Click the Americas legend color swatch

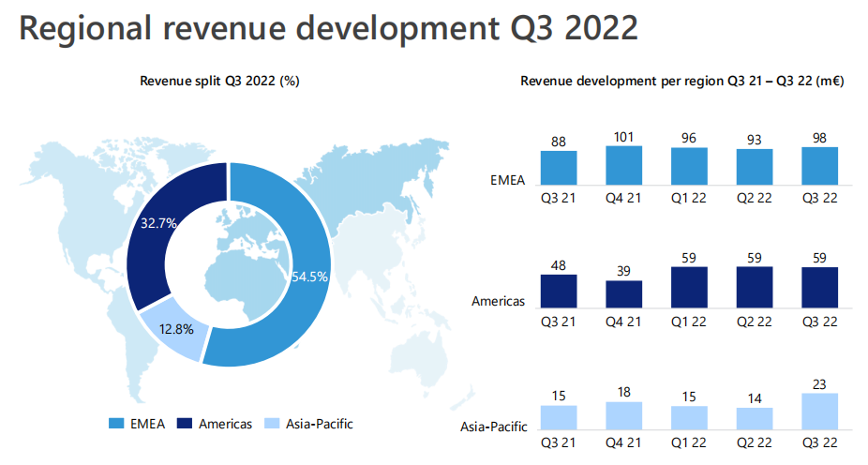point(186,424)
